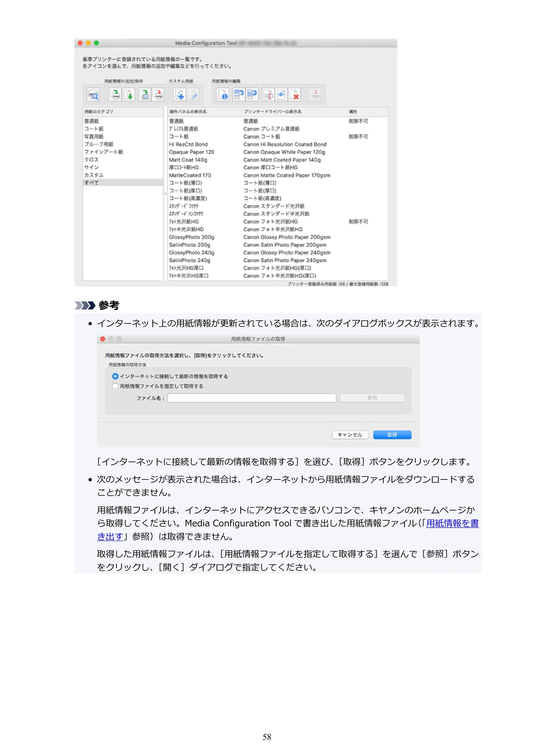Click the greyed update printer icon at toolbar end
The width and height of the screenshot is (534, 756).
(315, 95)
